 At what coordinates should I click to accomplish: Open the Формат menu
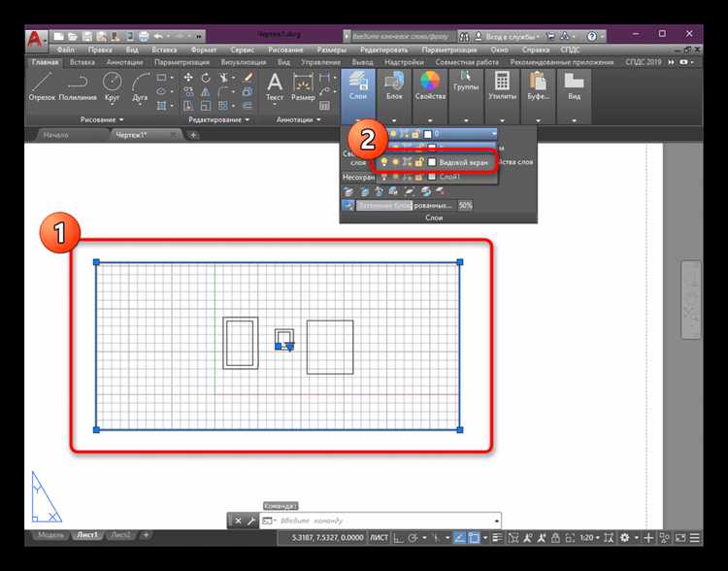(204, 50)
